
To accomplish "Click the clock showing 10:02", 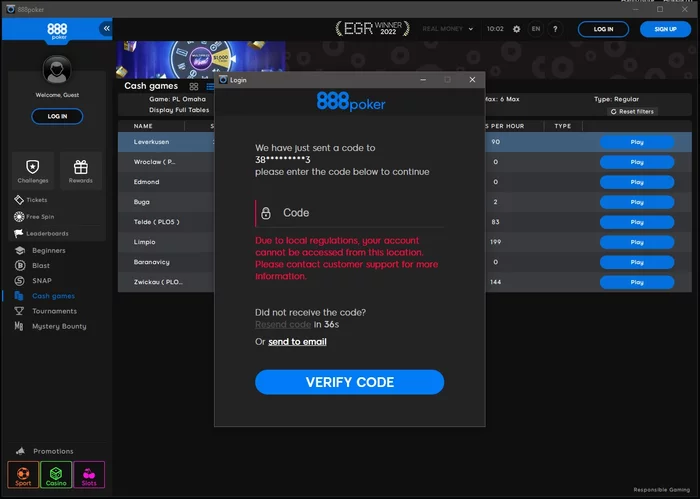I will [x=495, y=29].
